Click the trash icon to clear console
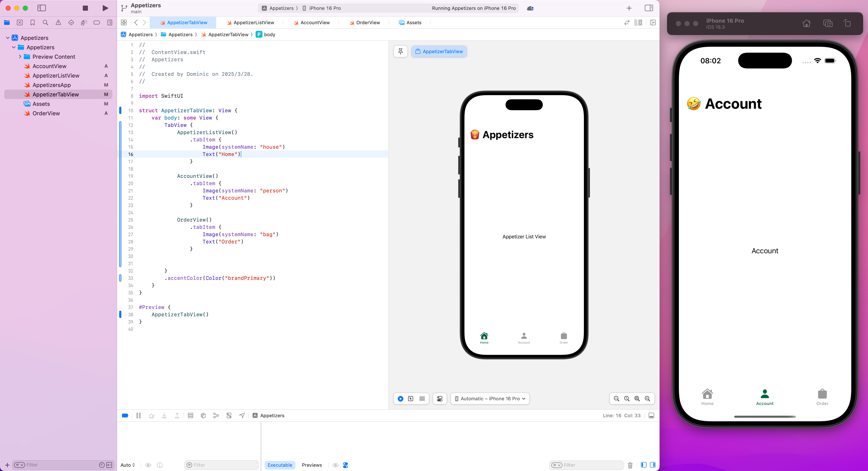Viewport: 868px width, 471px height. [630, 465]
